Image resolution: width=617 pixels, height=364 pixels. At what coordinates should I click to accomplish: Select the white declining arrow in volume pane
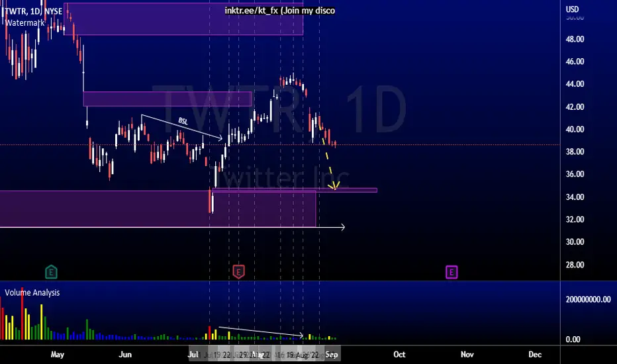pyautogui.click(x=261, y=332)
